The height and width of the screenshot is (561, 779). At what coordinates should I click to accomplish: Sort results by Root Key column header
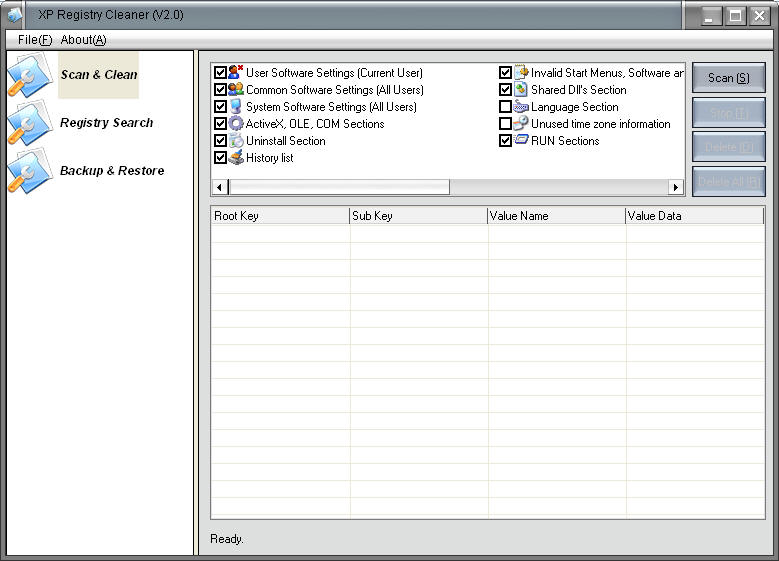[279, 216]
